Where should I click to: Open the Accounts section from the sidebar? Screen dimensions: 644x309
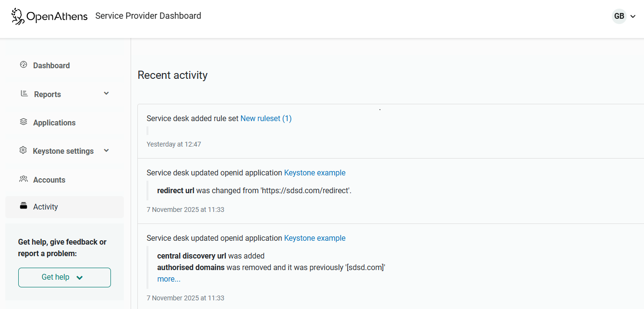click(49, 179)
